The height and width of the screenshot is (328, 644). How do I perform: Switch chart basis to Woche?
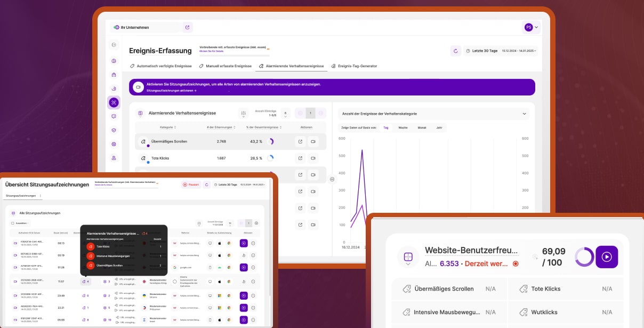pos(403,127)
